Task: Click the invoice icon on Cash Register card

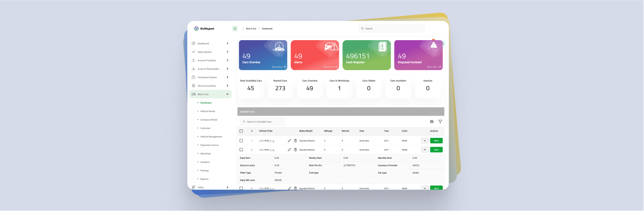Action: [382, 46]
